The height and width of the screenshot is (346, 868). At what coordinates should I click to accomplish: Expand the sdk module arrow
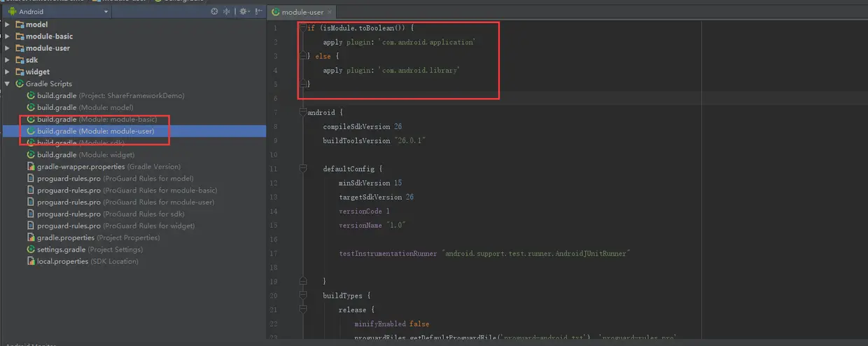point(7,60)
